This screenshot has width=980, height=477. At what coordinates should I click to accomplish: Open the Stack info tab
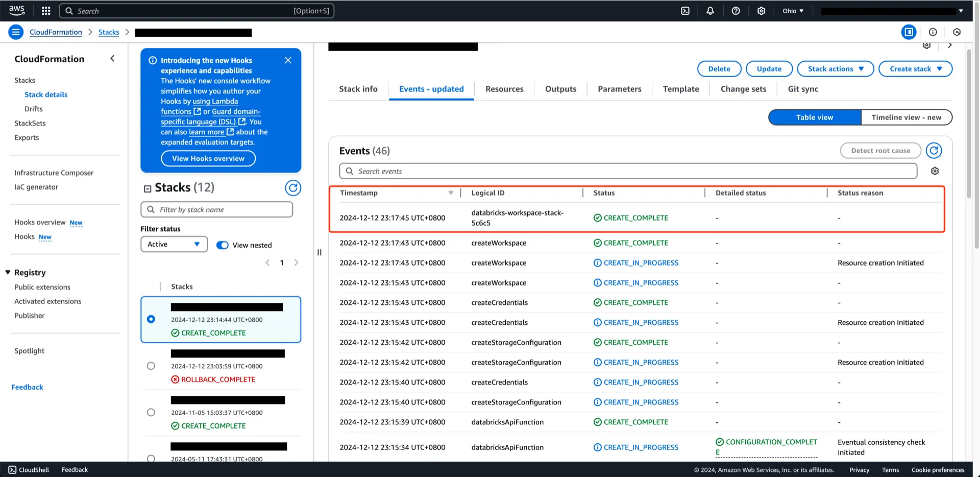[x=358, y=89]
